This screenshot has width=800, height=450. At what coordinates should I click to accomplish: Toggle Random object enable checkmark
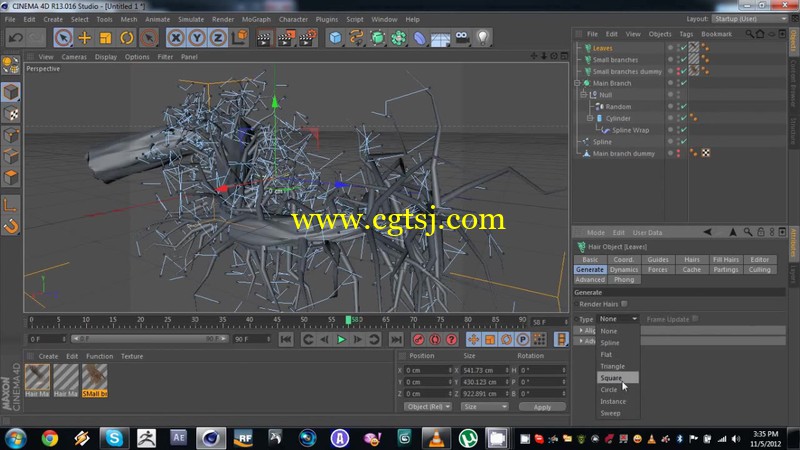pos(684,107)
